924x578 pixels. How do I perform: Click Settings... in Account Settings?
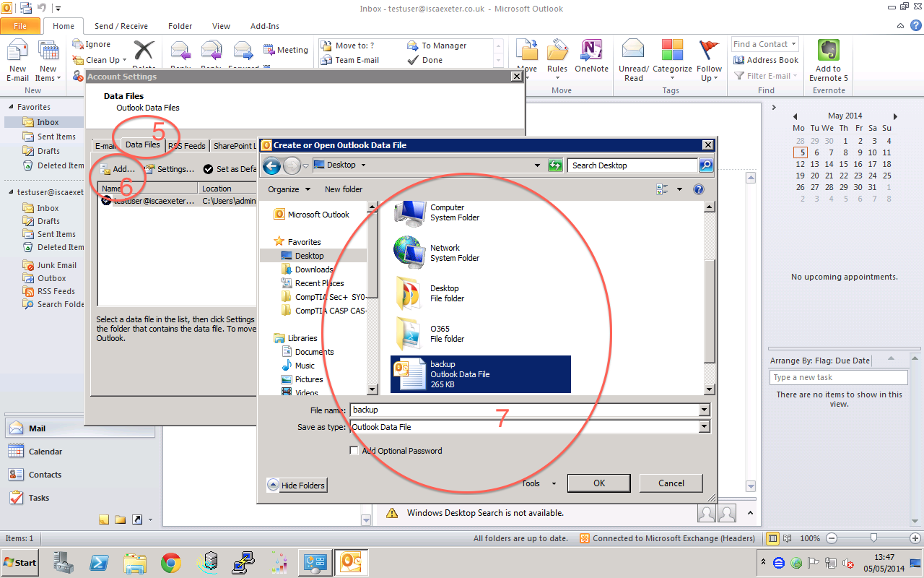tap(170, 169)
